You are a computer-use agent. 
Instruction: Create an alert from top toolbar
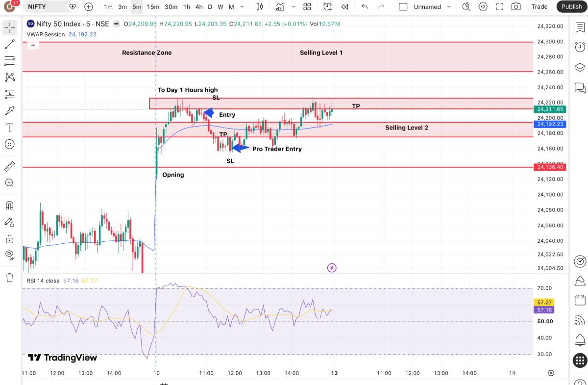coord(327,7)
